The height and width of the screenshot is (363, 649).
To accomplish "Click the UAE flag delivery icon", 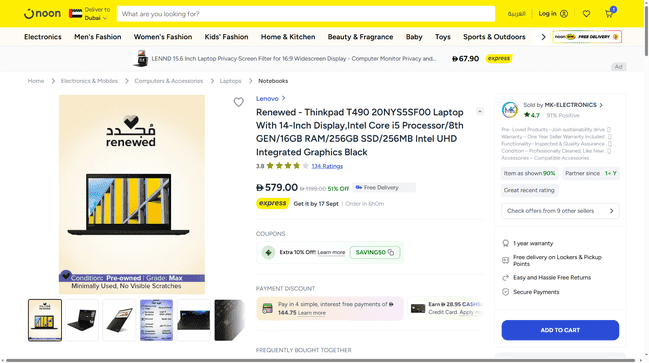I will (x=75, y=14).
